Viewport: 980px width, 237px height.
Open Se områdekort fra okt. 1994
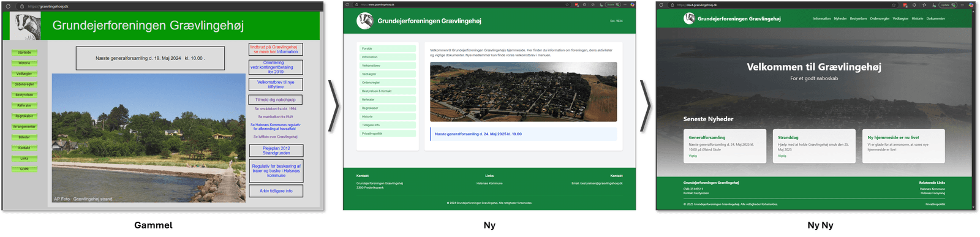[x=276, y=109]
